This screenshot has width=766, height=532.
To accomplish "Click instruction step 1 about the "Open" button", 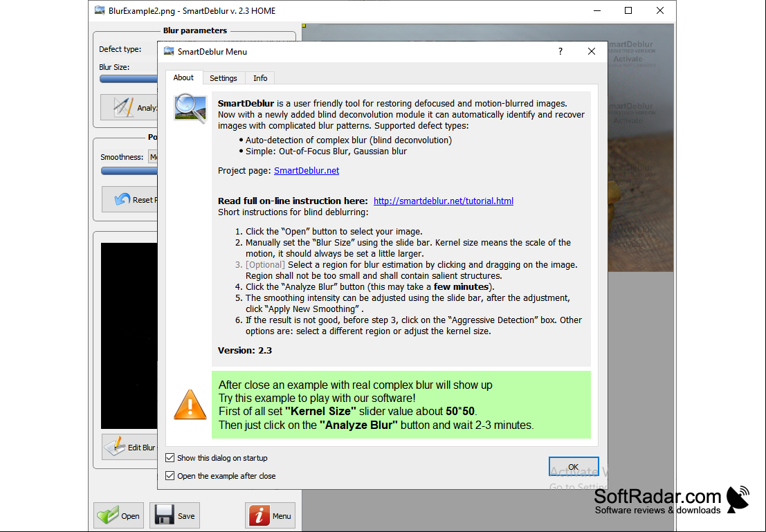I will pos(334,232).
